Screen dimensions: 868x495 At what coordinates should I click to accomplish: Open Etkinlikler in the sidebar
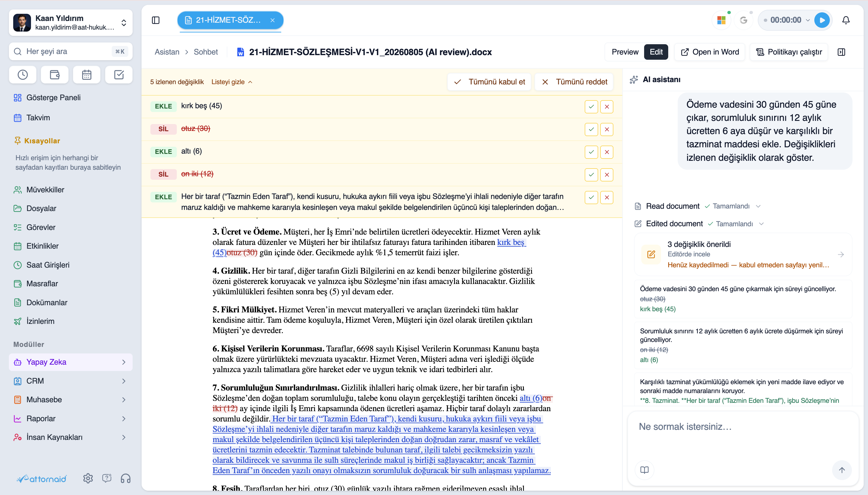point(71,246)
